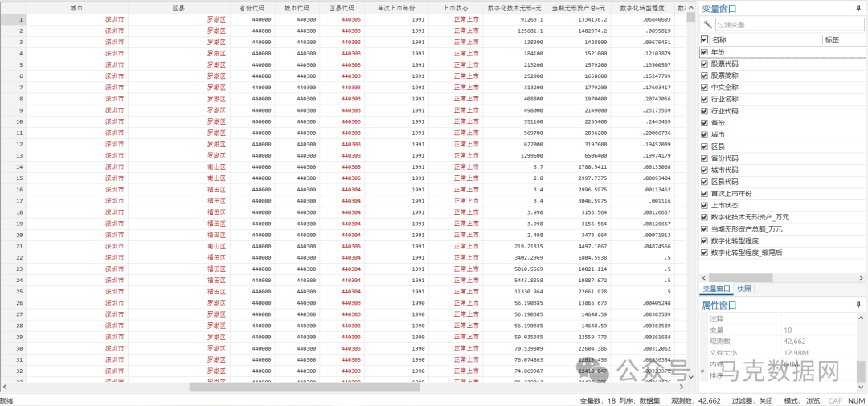Uncheck the 股票简称 variable checkbox
This screenshot has width=868, height=406.
click(x=705, y=76)
